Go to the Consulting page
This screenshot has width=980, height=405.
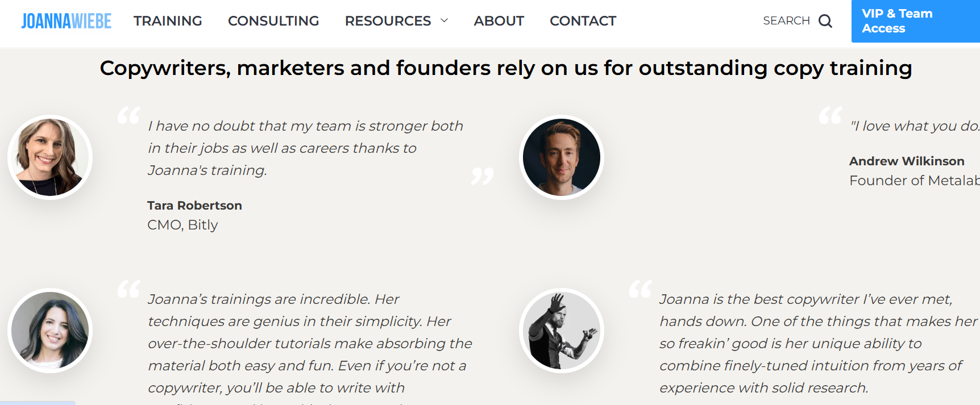coord(273,21)
